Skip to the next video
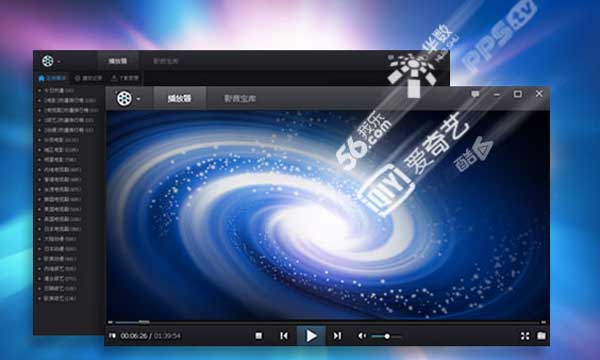 (x=337, y=336)
